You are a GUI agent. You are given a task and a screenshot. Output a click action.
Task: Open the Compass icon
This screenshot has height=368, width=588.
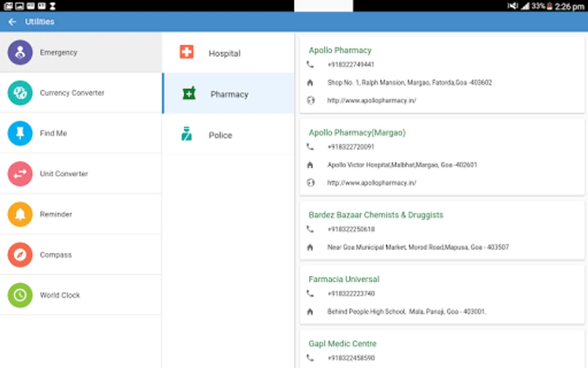click(20, 255)
